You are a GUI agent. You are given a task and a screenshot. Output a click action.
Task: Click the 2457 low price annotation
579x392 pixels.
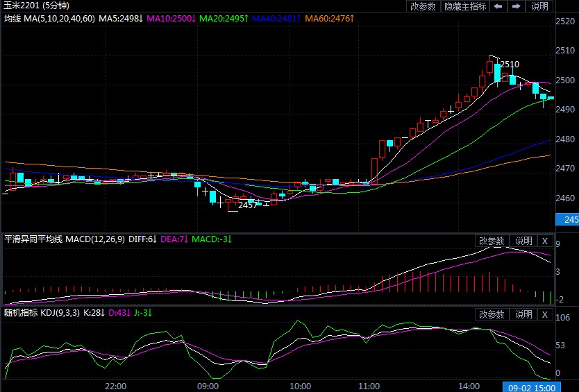pos(247,205)
